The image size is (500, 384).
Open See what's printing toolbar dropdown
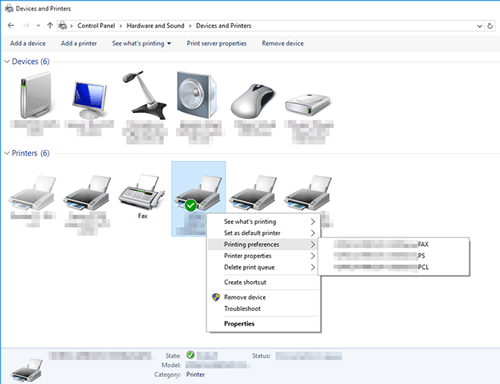click(x=141, y=43)
